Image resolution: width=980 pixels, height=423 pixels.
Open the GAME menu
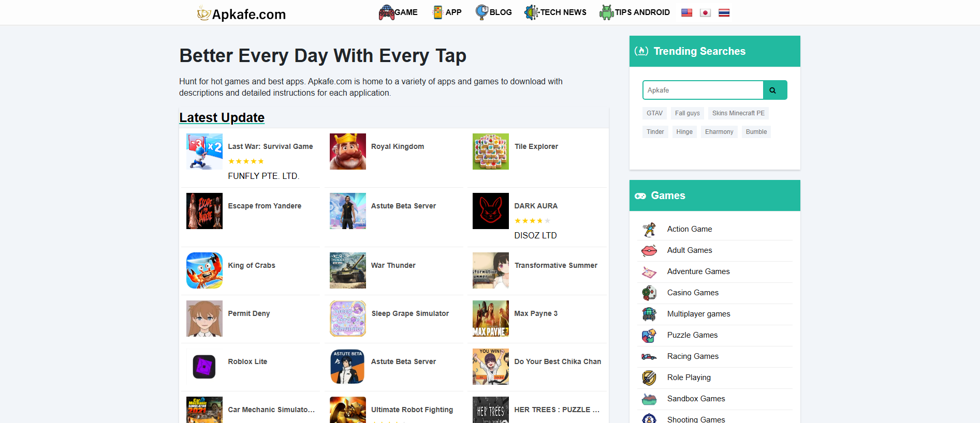[398, 12]
